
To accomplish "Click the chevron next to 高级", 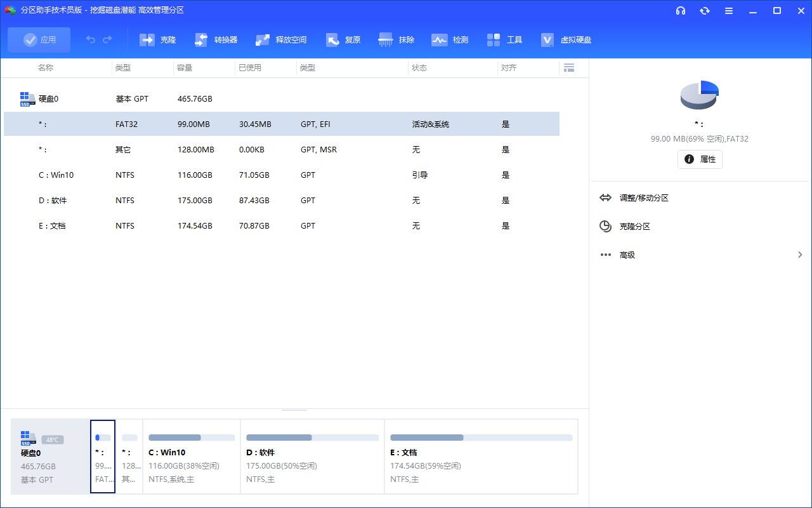I will click(x=800, y=255).
